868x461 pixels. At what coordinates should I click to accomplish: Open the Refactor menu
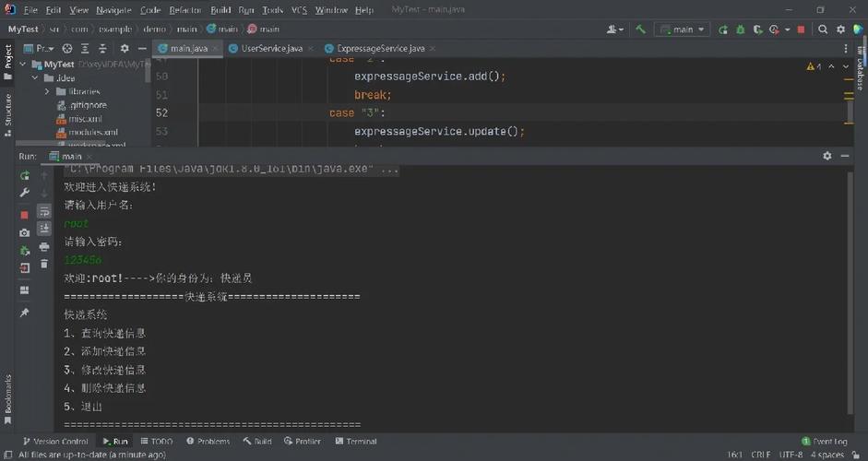tap(185, 10)
